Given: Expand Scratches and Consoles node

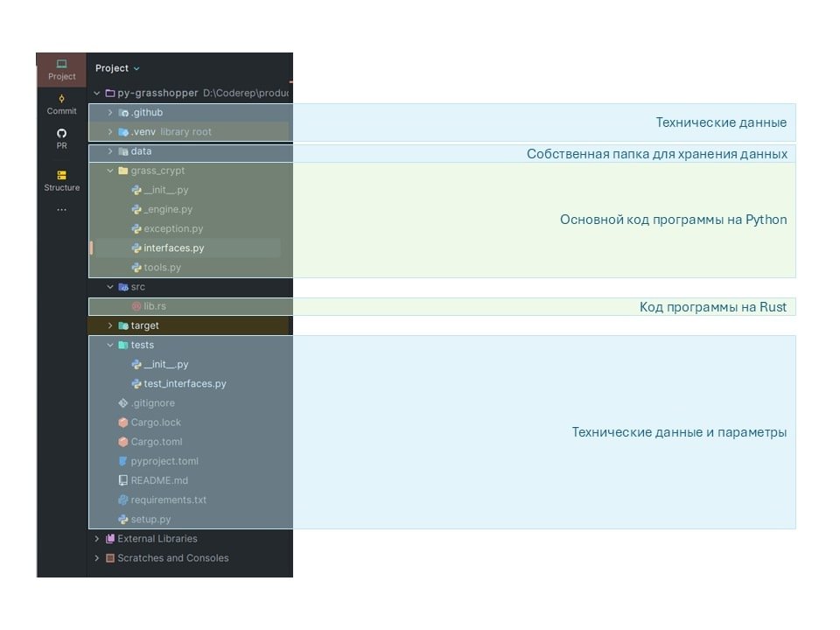Looking at the screenshot, I should [97, 558].
